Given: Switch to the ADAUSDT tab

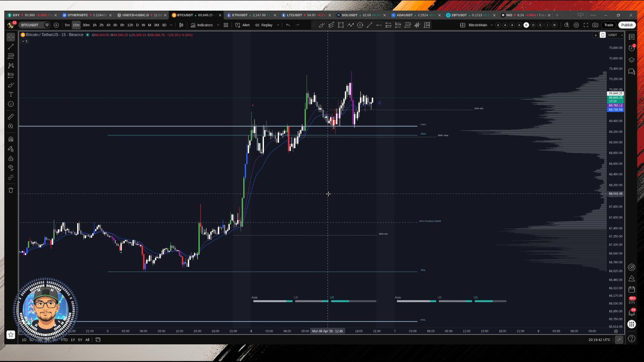Looking at the screenshot, I should click(x=416, y=15).
